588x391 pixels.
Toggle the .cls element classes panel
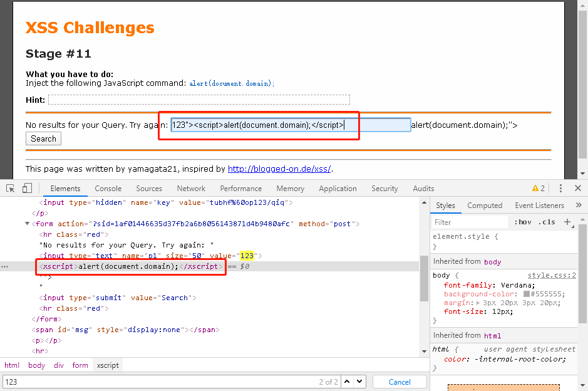coord(547,222)
